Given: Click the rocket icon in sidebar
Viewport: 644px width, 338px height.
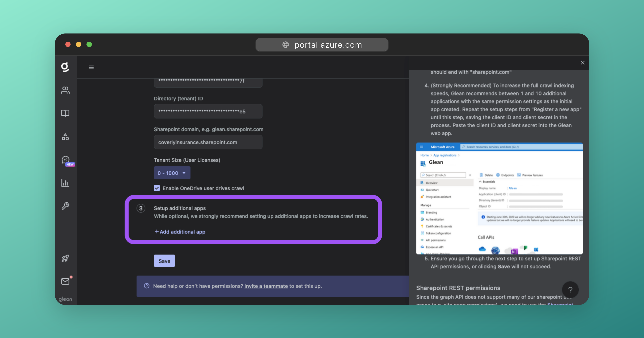Looking at the screenshot, I should (x=65, y=258).
